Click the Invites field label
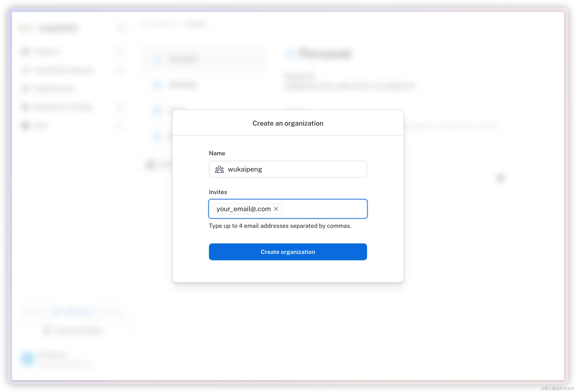 (x=218, y=192)
